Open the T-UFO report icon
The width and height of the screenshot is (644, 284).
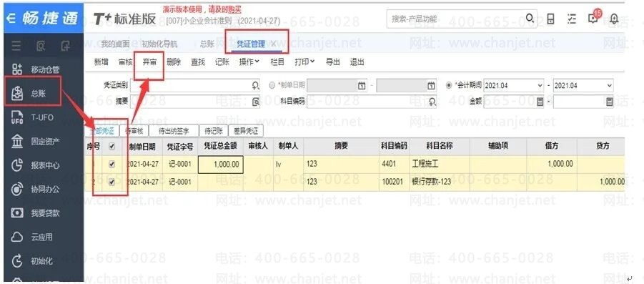17,117
